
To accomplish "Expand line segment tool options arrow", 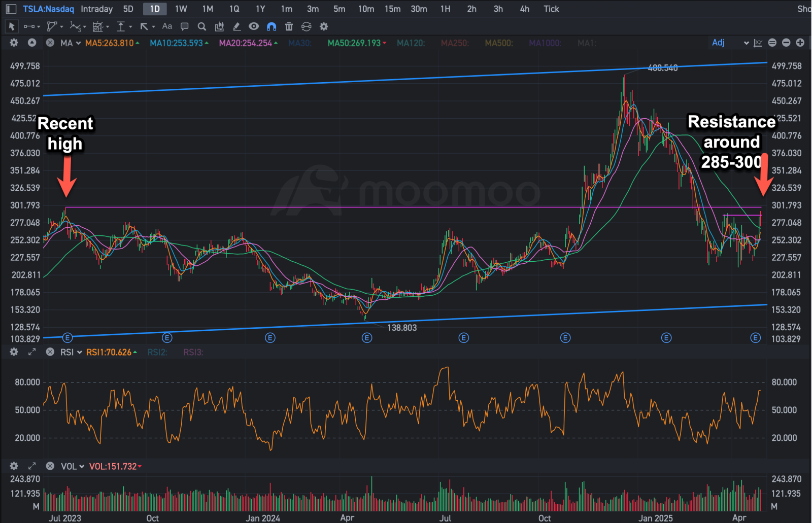I will pyautogui.click(x=39, y=26).
